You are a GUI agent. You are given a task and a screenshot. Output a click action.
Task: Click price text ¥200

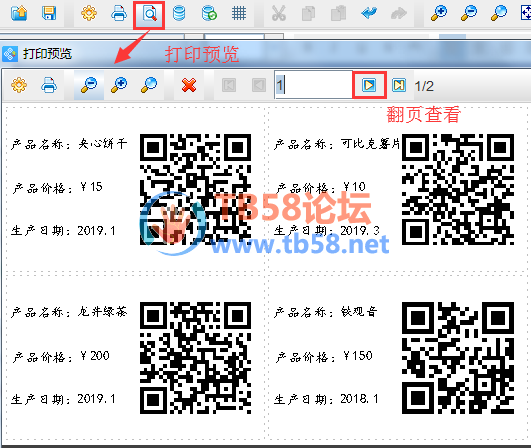pyautogui.click(x=95, y=356)
